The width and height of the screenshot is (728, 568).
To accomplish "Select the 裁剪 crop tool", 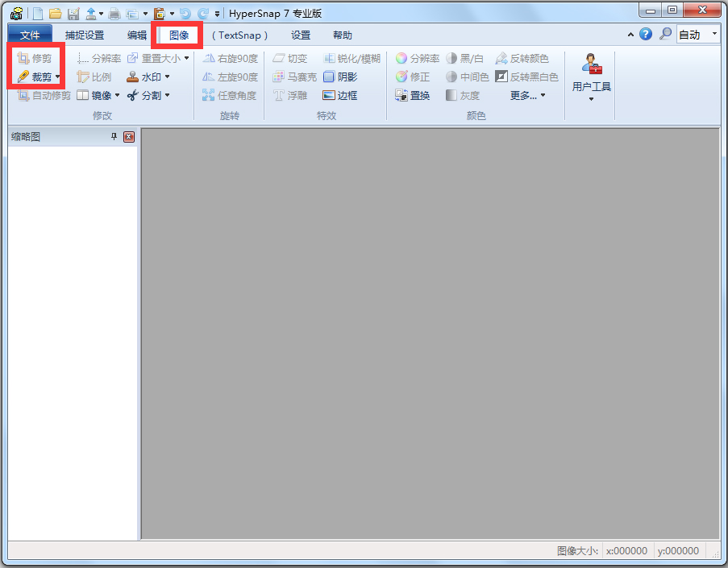I will tap(35, 77).
